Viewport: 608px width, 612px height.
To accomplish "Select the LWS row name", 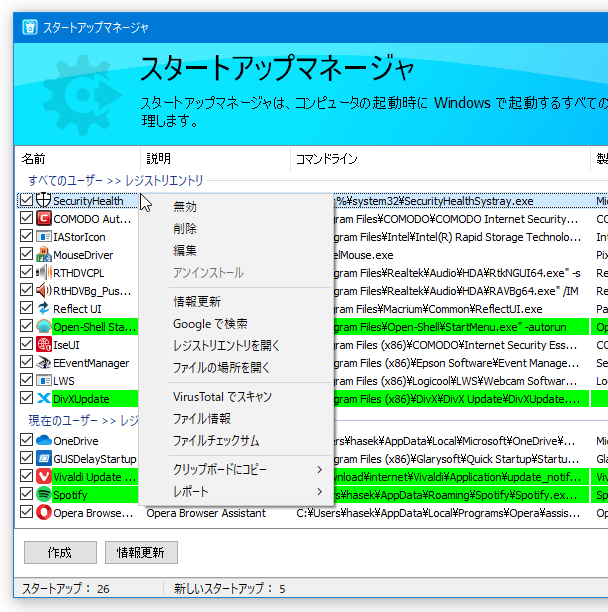I will [x=64, y=381].
